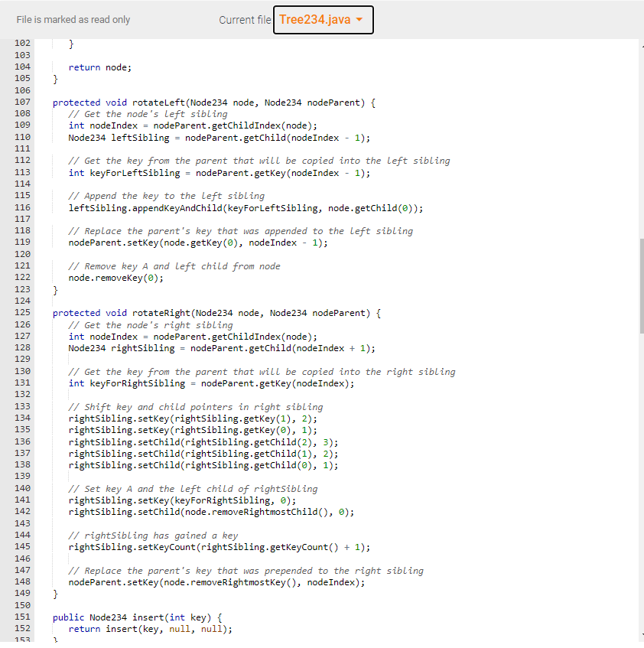Click 'nodeParent.setKey(node.getKey(0), nodeIndex - 1);' line
This screenshot has width=644, height=648.
tap(198, 243)
